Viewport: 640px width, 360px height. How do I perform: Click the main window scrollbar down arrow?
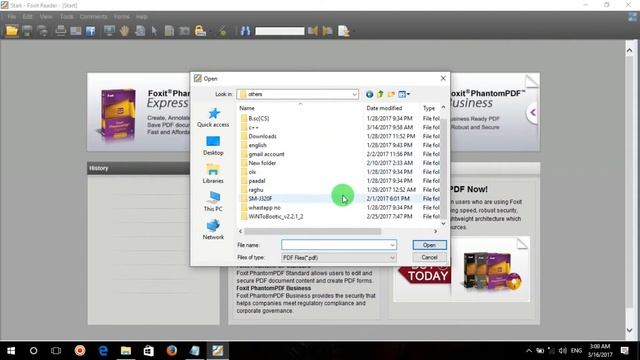629,331
